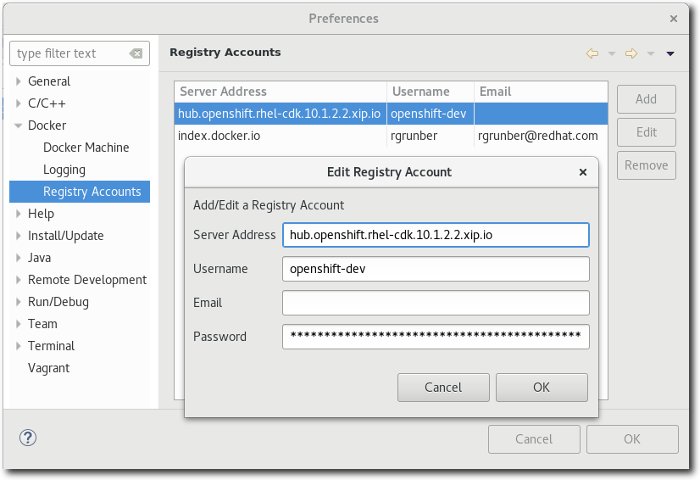Screen dimensions: 700x480
Task: Open the preferences view menu triangle
Action: 670,53
